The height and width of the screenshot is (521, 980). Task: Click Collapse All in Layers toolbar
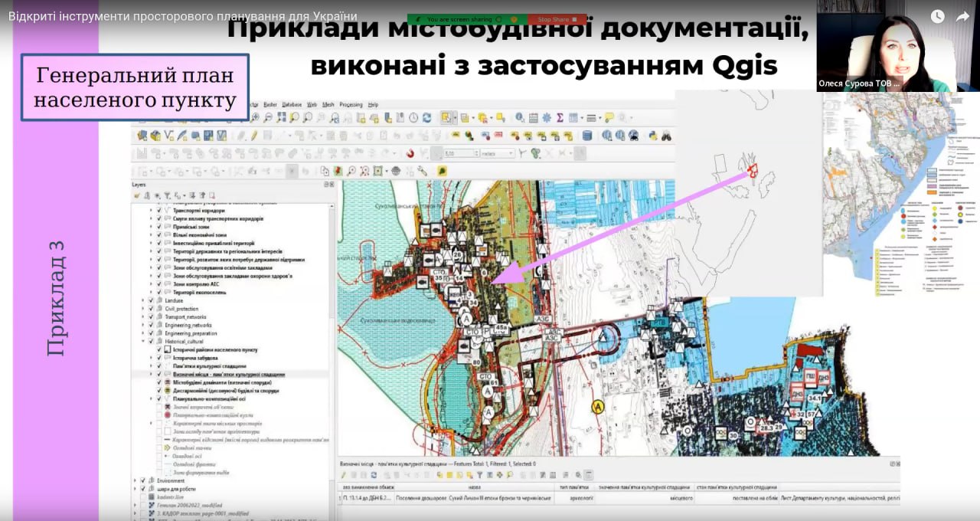coord(201,195)
